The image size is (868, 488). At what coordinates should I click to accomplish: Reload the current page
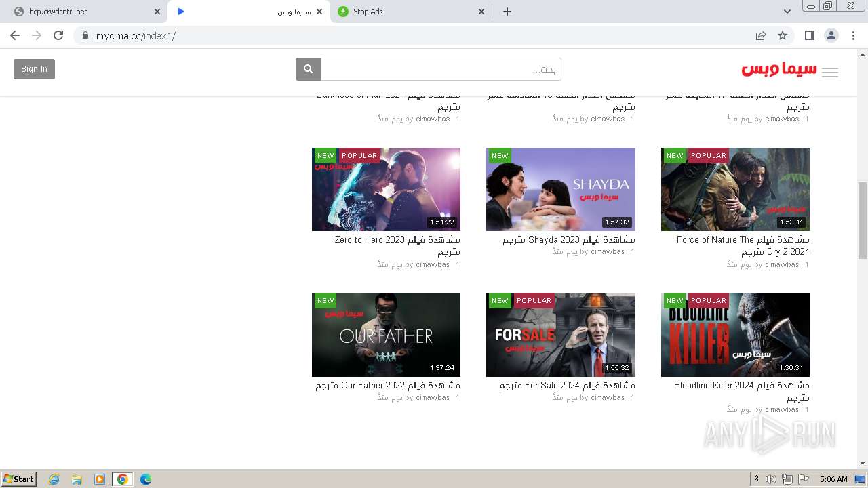[x=58, y=35]
